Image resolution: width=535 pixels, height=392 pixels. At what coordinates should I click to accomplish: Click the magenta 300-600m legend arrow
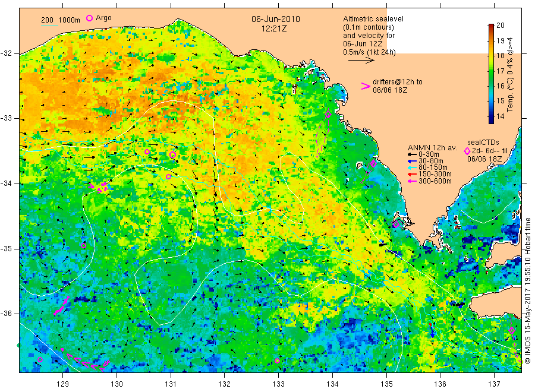pyautogui.click(x=413, y=181)
